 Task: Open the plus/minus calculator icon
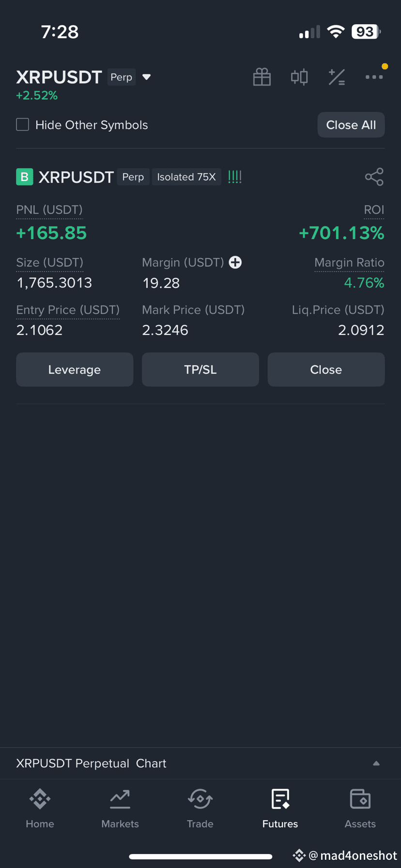coord(337,77)
